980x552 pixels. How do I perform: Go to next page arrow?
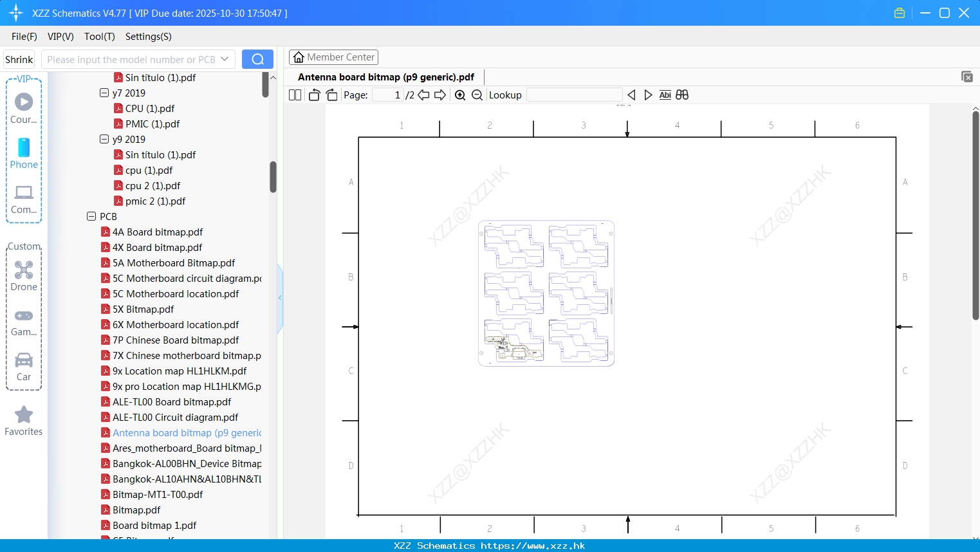(440, 95)
